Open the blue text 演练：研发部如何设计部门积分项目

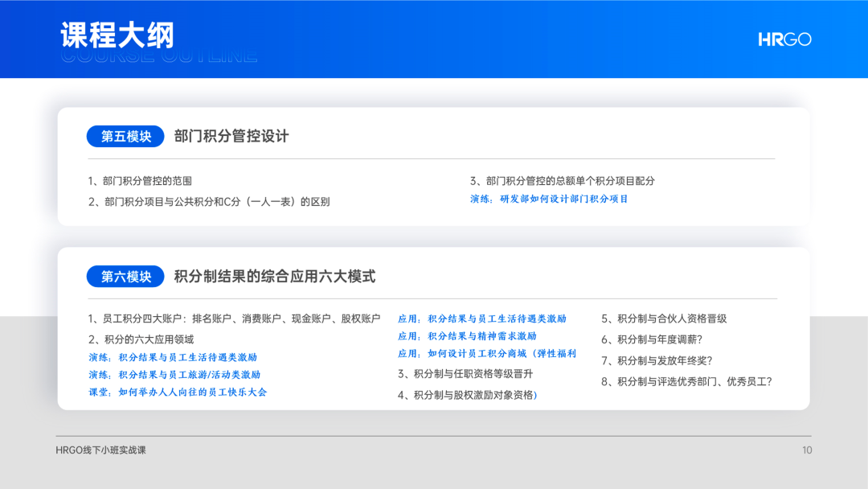click(x=549, y=199)
